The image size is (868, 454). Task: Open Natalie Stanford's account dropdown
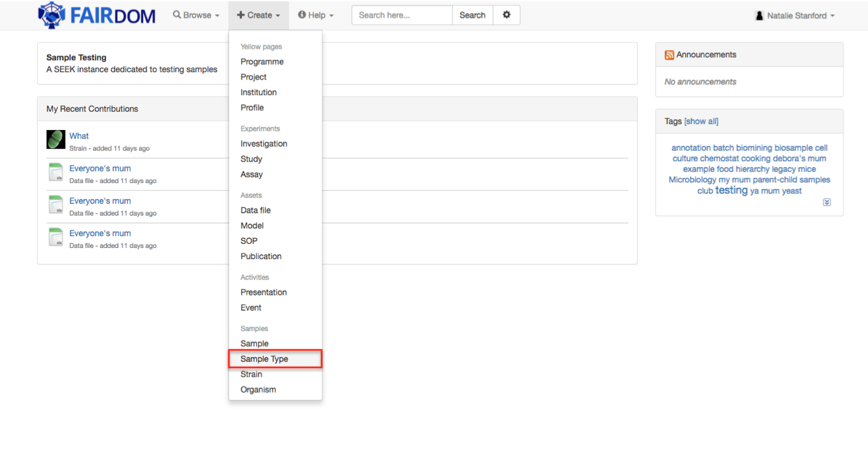[x=795, y=14]
